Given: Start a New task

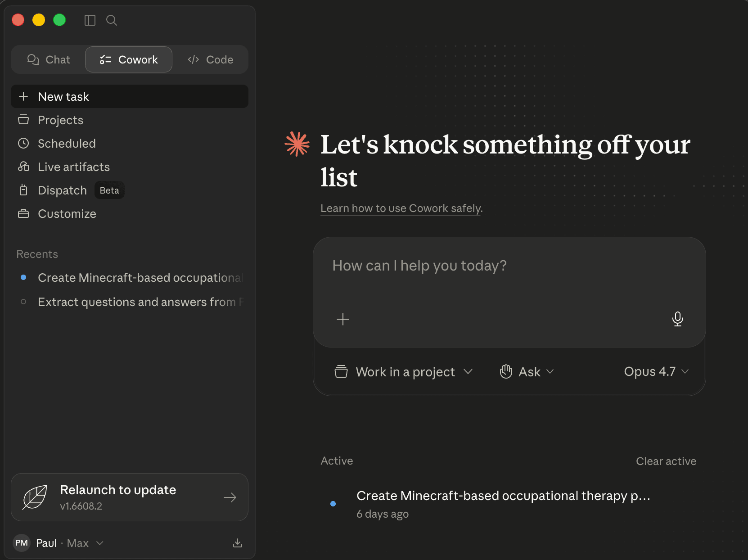Looking at the screenshot, I should pyautogui.click(x=130, y=96).
